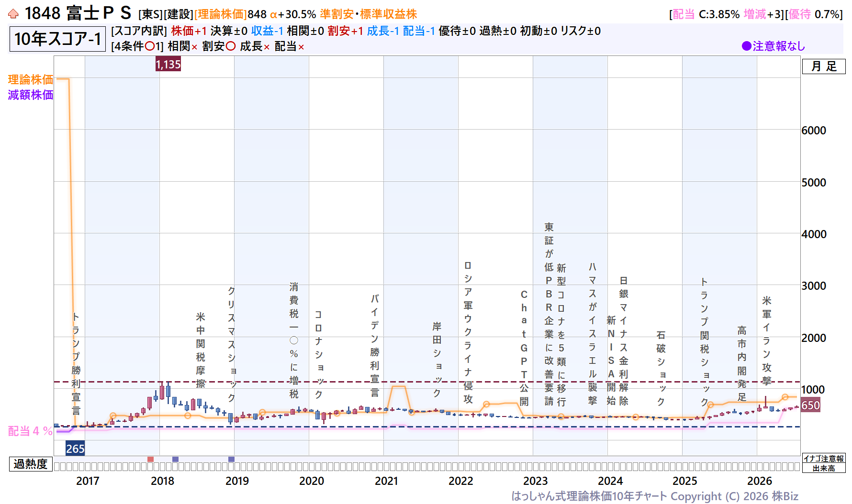
Task: Click the 650 current price tag
Action: tap(811, 405)
